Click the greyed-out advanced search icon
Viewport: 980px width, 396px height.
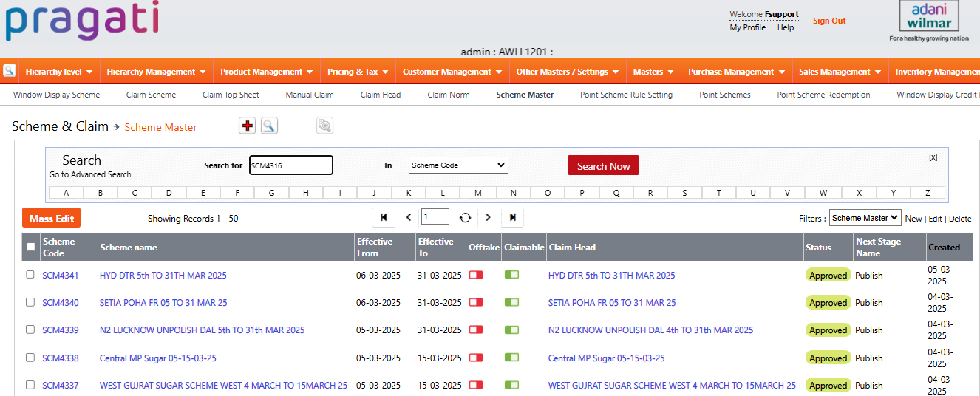click(324, 126)
